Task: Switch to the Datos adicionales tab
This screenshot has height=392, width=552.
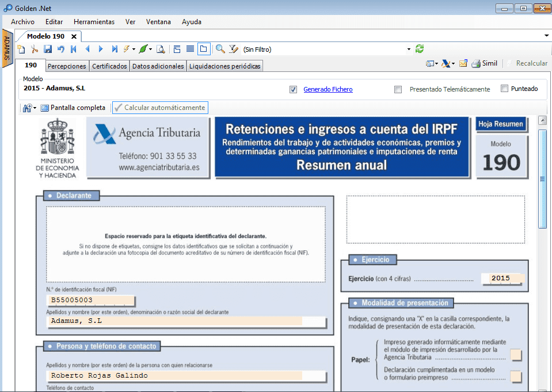Action: [158, 66]
